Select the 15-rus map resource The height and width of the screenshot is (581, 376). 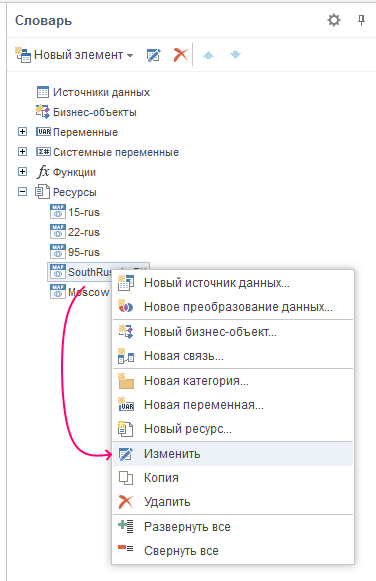click(x=75, y=212)
